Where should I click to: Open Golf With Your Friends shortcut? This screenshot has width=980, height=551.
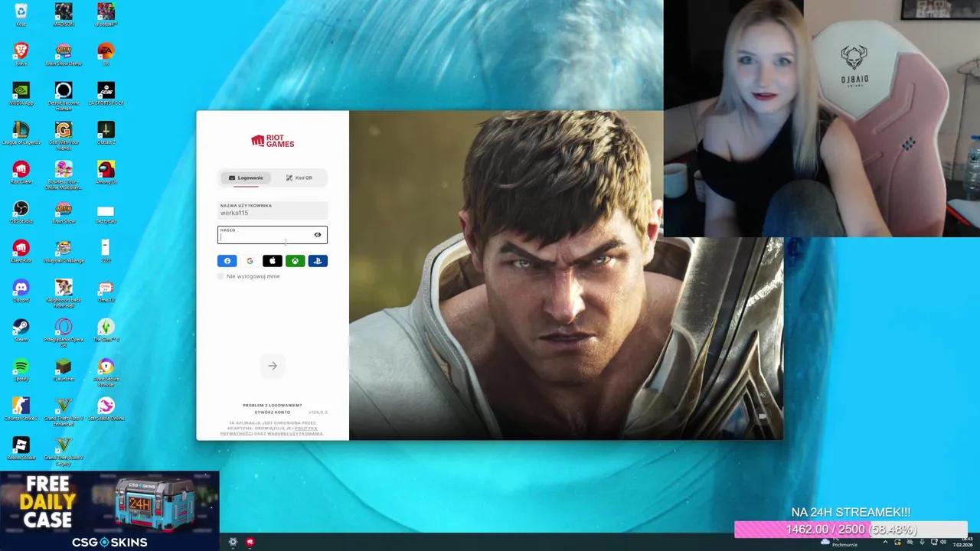click(64, 135)
